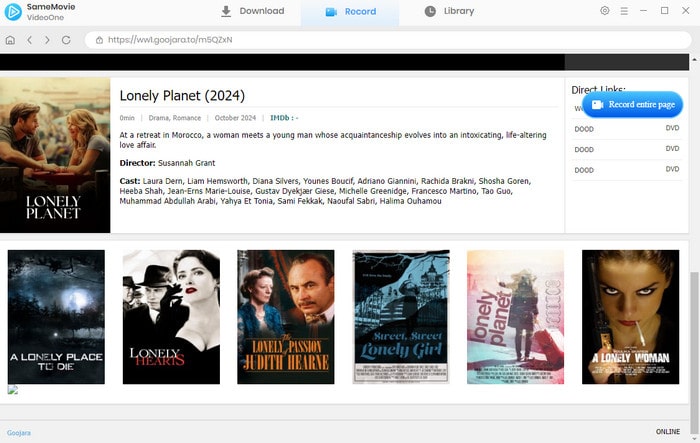Click the lock icon in address bar
Viewport: 700px width, 443px height.
pos(100,40)
